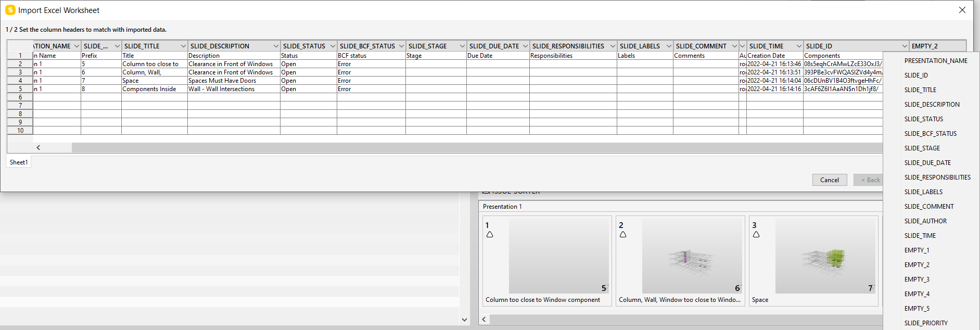Choose SLIDE_BCF_STATUS from the dropdown list
Viewport: 980px width, 330px height.
click(932, 134)
